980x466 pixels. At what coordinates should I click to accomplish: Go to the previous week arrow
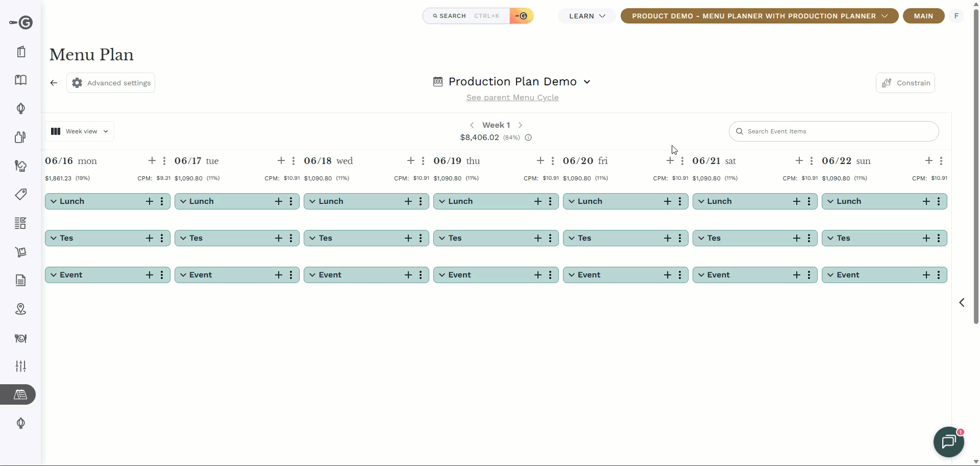(x=472, y=125)
